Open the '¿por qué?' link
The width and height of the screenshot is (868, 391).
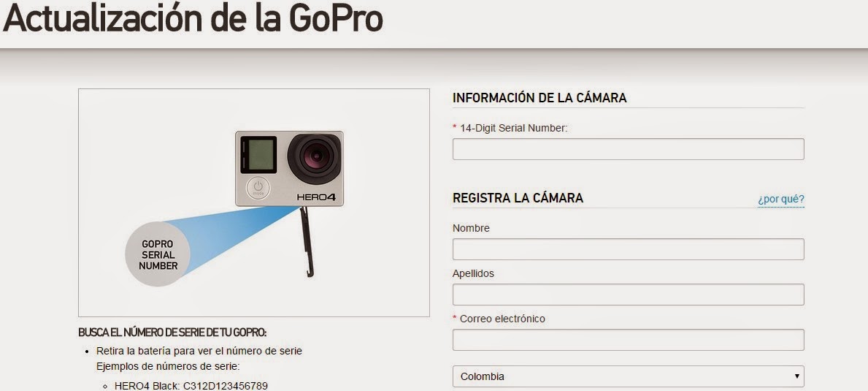point(780,199)
